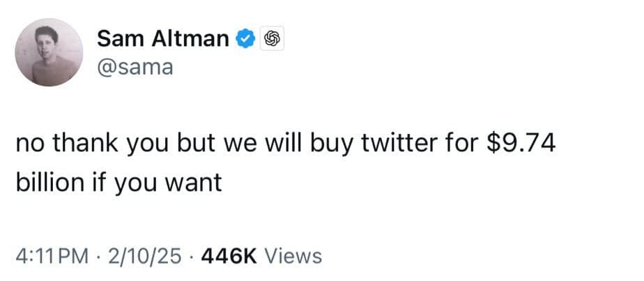This screenshot has height=281, width=644.
Task: Click the 4:11 PM timestamp
Action: click(x=52, y=256)
